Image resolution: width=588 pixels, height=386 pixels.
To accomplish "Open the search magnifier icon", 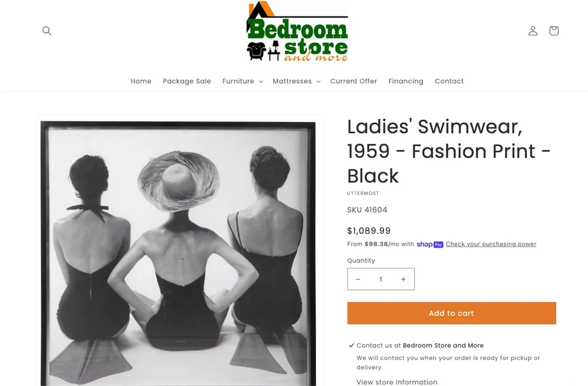I will pyautogui.click(x=47, y=31).
